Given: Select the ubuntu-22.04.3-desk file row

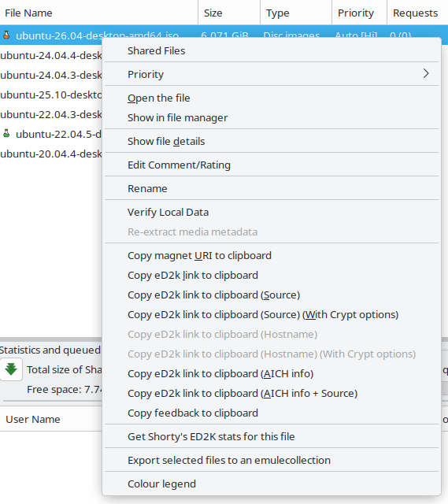Looking at the screenshot, I should [x=51, y=114].
